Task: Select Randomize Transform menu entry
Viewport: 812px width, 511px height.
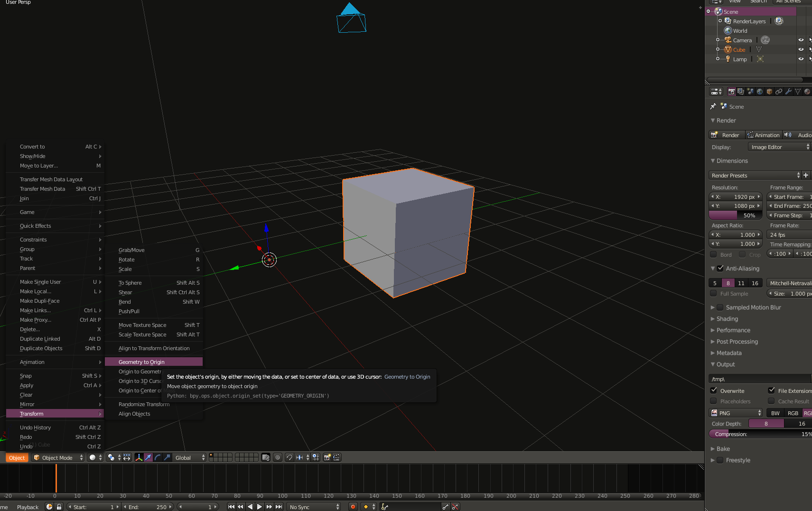Action: pos(154,404)
